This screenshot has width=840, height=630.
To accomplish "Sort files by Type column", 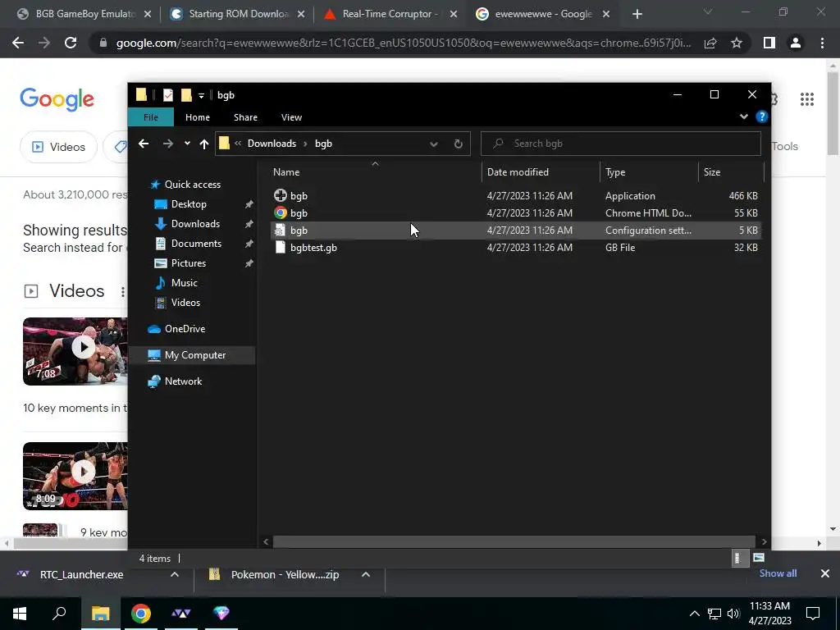I will click(x=649, y=172).
